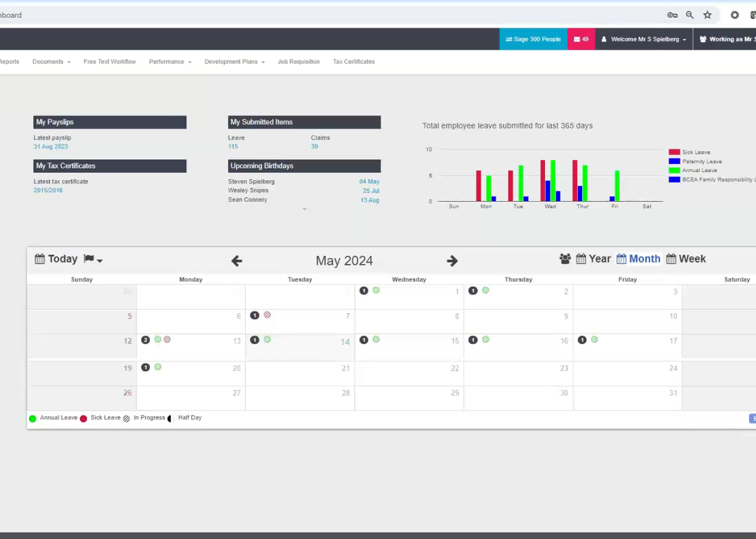Open the 31 Aug 2023 payslip link
Viewport: 756px width, 539px height.
[50, 147]
